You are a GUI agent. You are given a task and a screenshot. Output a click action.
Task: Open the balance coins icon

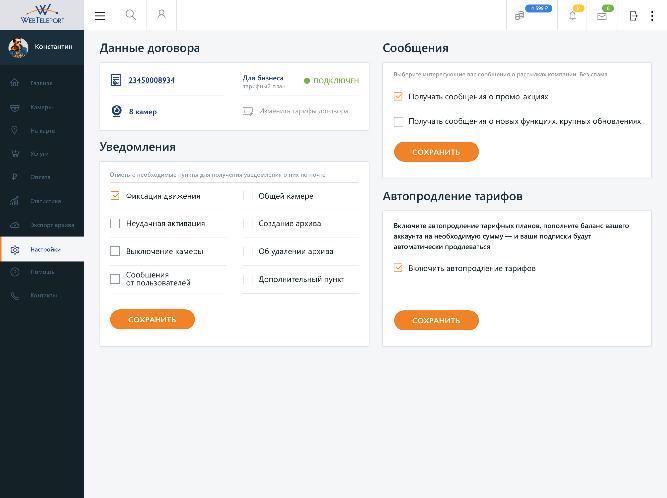point(519,16)
